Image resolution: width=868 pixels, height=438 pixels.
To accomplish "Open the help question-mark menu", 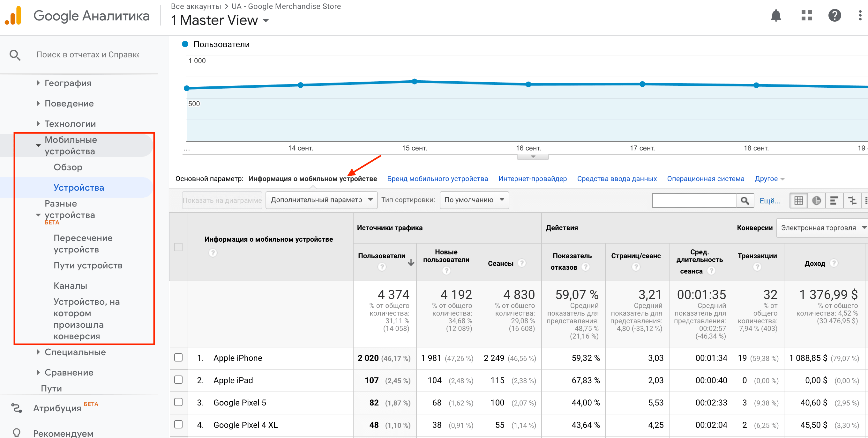I will coord(834,16).
